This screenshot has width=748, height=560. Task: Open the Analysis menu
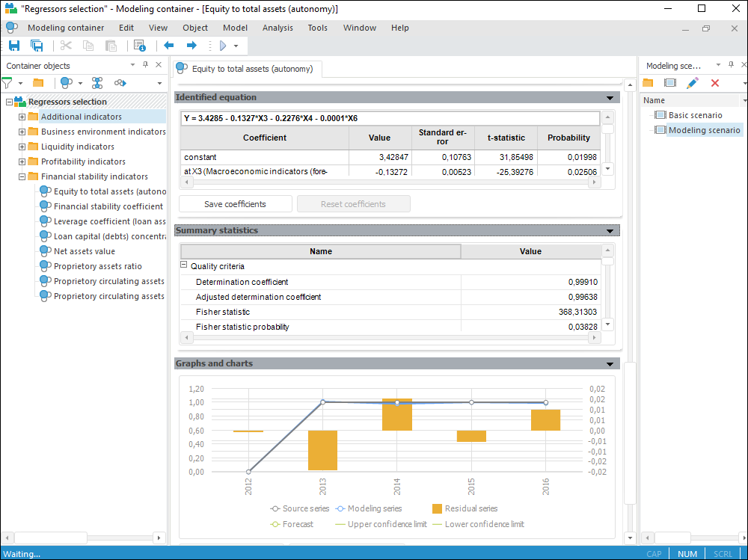(x=278, y=28)
